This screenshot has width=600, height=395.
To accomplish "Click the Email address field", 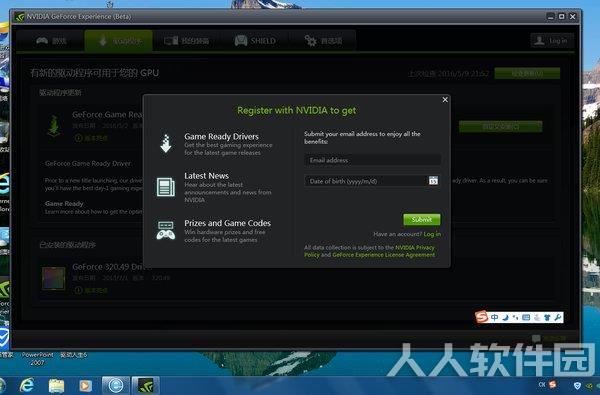I will [x=373, y=160].
